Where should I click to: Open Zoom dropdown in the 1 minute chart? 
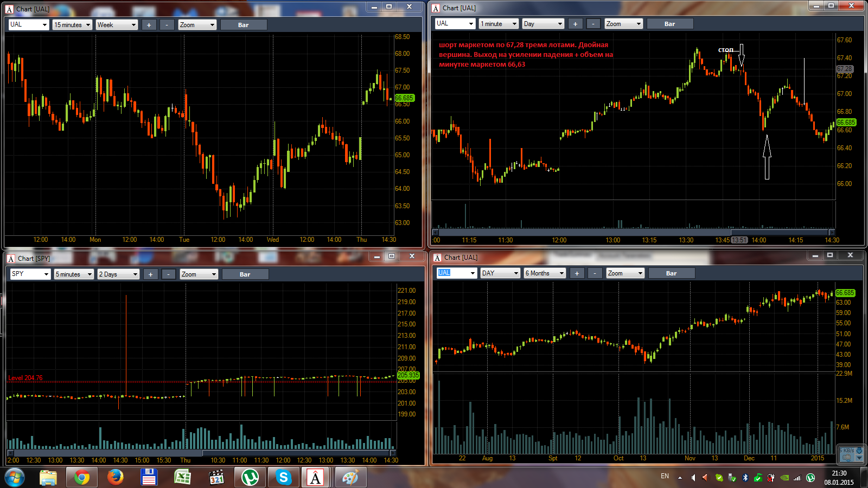pos(624,24)
